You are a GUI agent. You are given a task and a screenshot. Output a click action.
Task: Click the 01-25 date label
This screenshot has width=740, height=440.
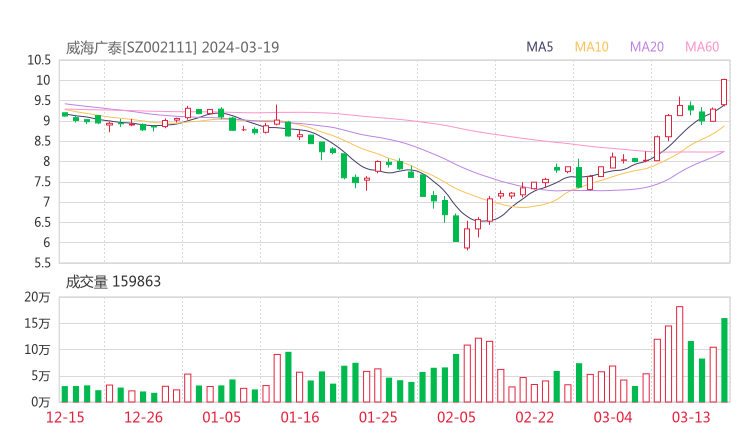tap(378, 418)
